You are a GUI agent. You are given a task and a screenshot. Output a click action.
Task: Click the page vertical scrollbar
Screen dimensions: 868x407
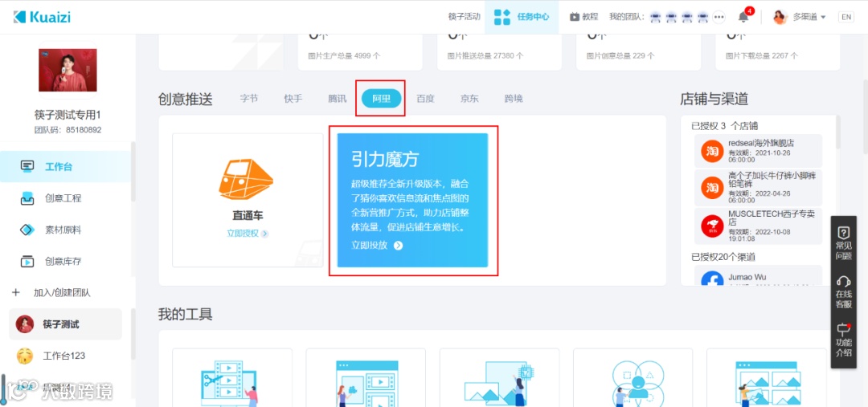865,116
